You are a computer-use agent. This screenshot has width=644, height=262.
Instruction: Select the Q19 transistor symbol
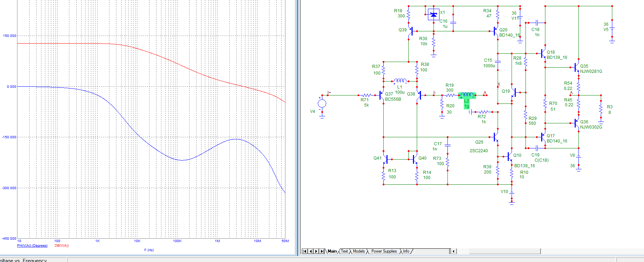click(x=514, y=92)
